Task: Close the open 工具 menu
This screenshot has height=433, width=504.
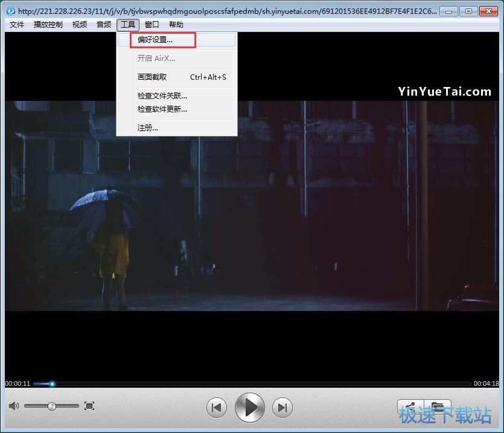Action: pos(128,24)
